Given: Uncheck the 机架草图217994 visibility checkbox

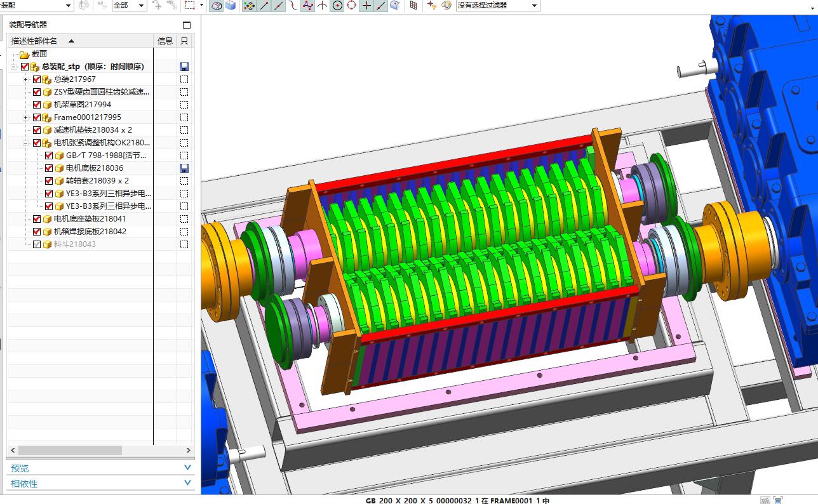Looking at the screenshot, I should (37, 105).
